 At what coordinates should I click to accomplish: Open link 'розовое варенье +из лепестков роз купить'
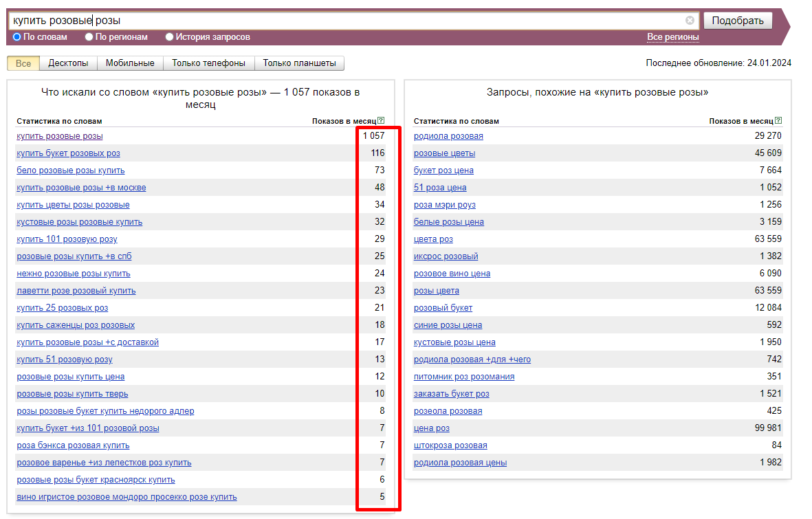104,463
